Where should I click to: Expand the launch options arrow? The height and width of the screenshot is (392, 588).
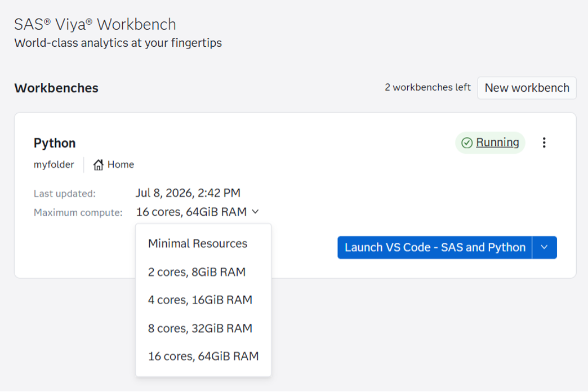coord(545,248)
